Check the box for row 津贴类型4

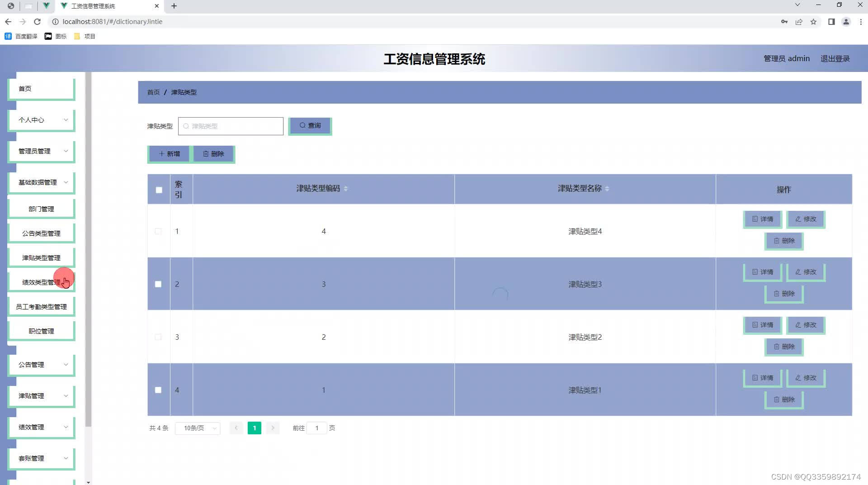(158, 231)
